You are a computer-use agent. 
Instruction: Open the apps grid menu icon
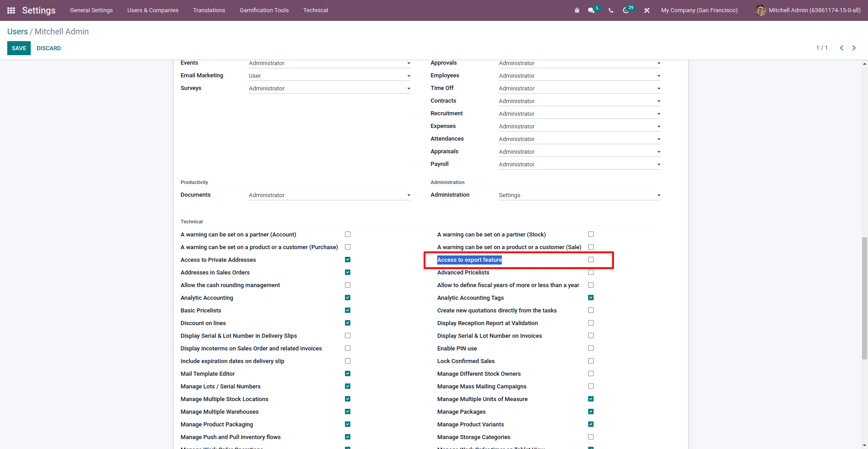[11, 10]
